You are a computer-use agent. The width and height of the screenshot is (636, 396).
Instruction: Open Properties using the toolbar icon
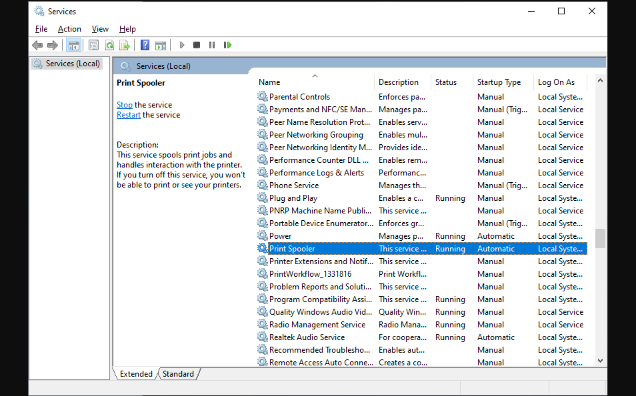click(94, 45)
